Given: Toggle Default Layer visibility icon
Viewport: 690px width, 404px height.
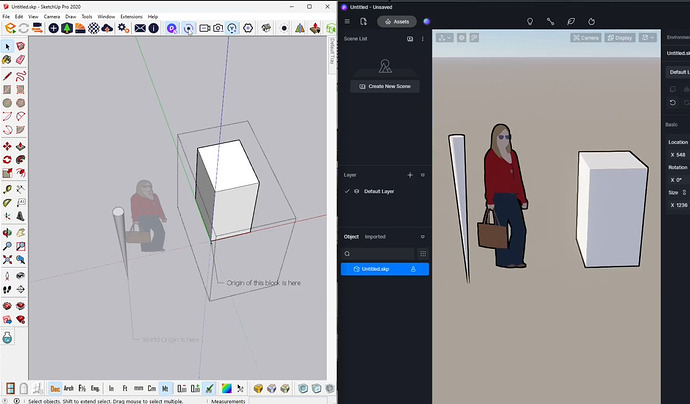Looking at the screenshot, I should [356, 191].
